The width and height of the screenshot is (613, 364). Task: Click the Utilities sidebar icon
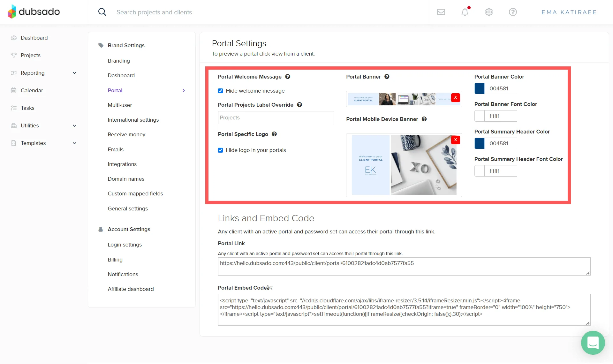[14, 125]
